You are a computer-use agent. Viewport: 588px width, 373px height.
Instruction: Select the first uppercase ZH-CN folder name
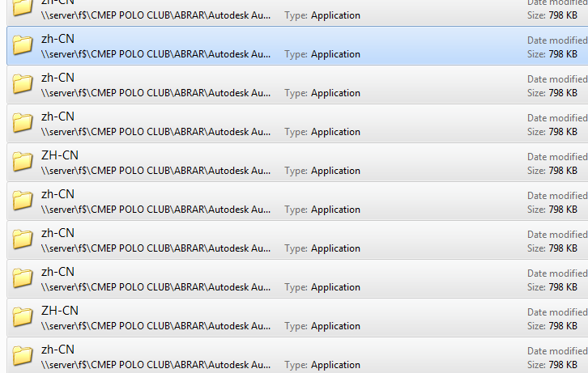point(60,155)
